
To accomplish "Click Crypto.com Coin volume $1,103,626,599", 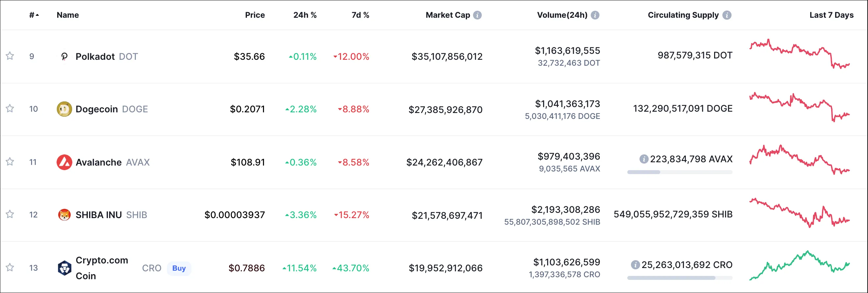I will 567,262.
